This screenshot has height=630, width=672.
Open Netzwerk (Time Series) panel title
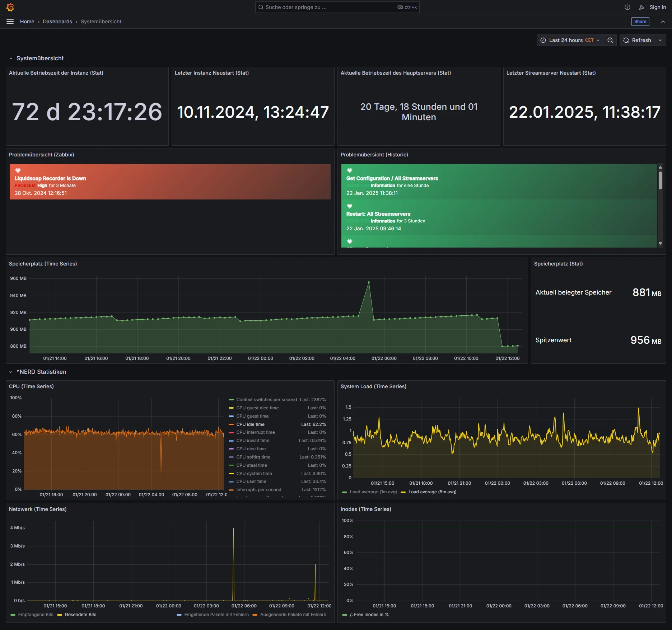point(38,509)
